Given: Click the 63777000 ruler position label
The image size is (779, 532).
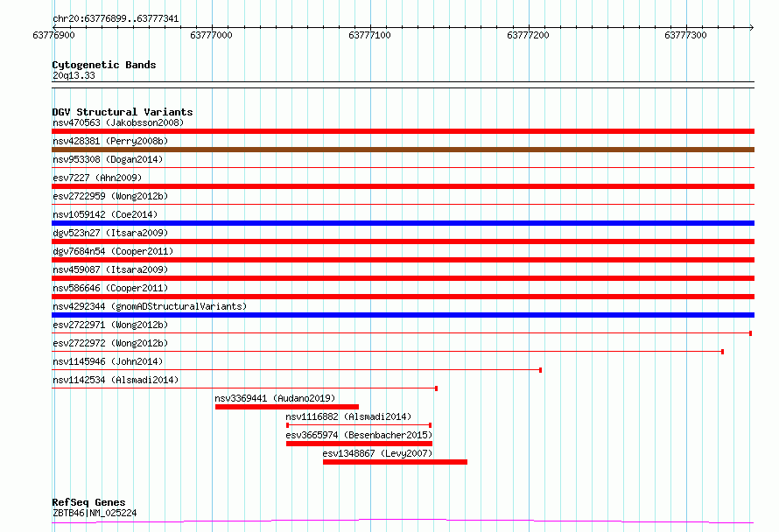Looking at the screenshot, I should [x=211, y=35].
